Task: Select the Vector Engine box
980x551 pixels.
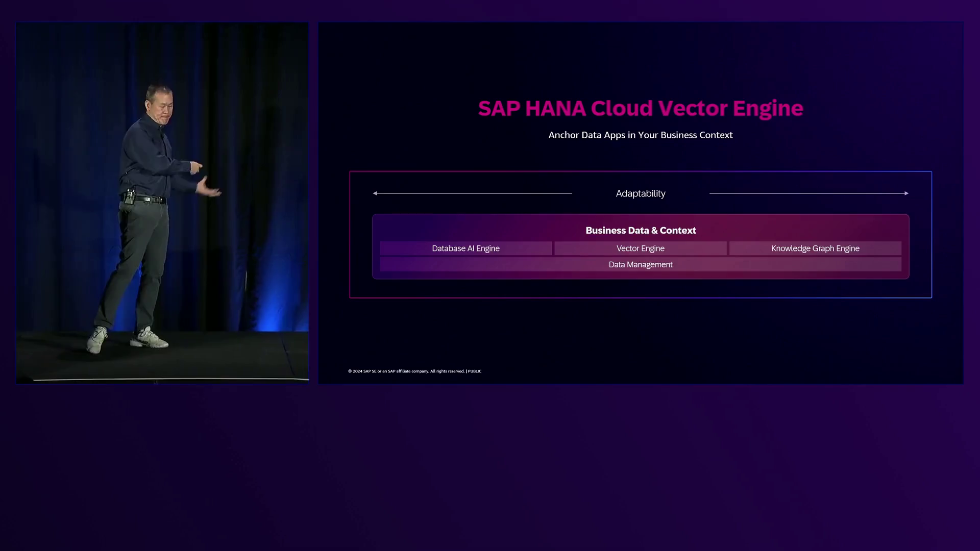Action: pyautogui.click(x=640, y=248)
